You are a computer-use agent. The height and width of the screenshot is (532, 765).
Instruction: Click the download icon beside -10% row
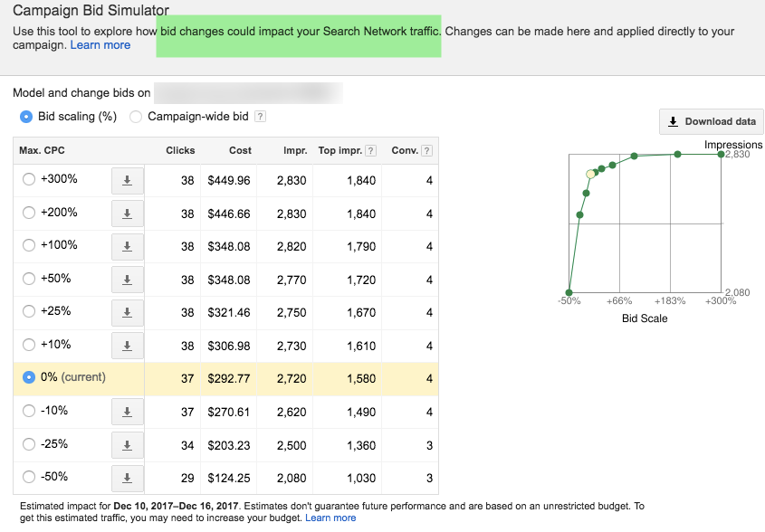point(126,412)
